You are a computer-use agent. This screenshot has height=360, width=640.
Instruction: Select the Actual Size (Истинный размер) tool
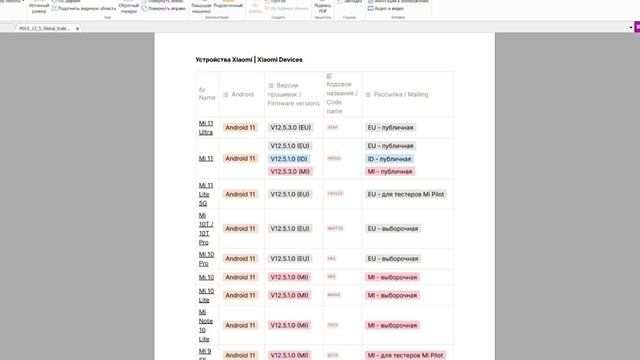(x=39, y=7)
